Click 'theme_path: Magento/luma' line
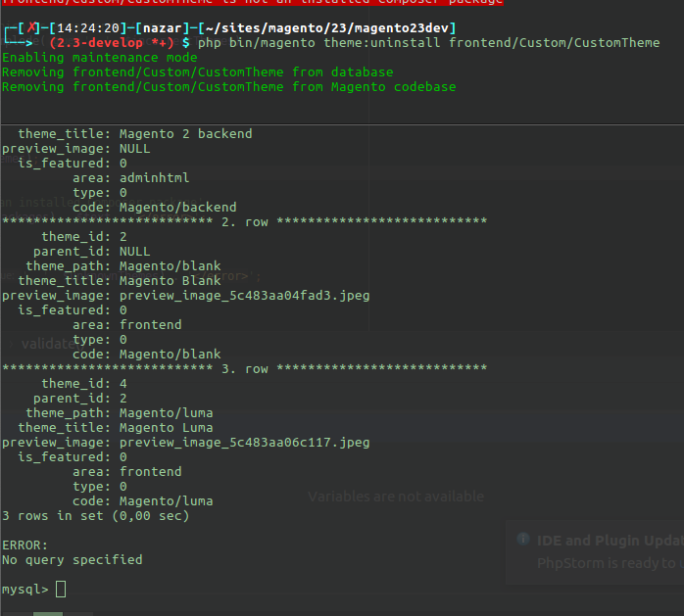The height and width of the screenshot is (616, 684). tap(120, 413)
